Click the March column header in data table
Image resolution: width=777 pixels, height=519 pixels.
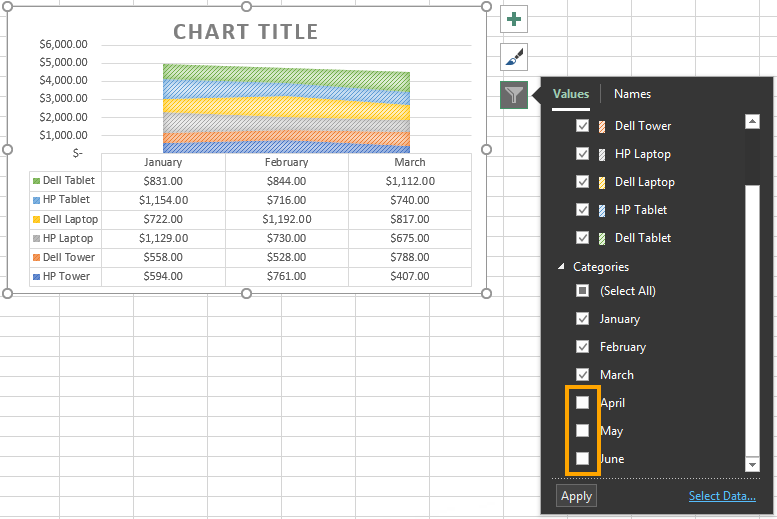(x=410, y=162)
